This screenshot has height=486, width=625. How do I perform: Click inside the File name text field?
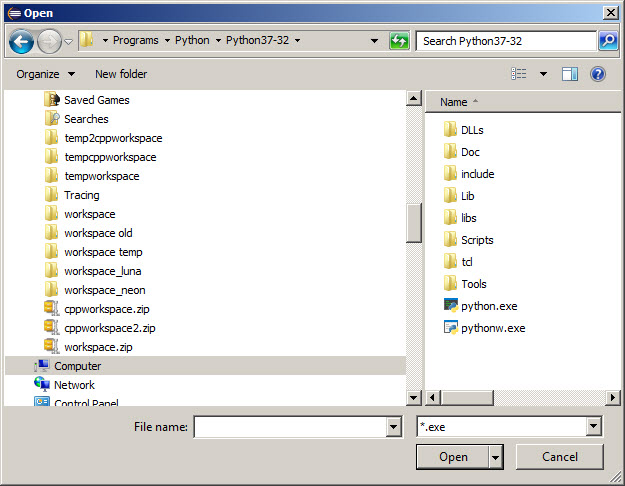289,427
